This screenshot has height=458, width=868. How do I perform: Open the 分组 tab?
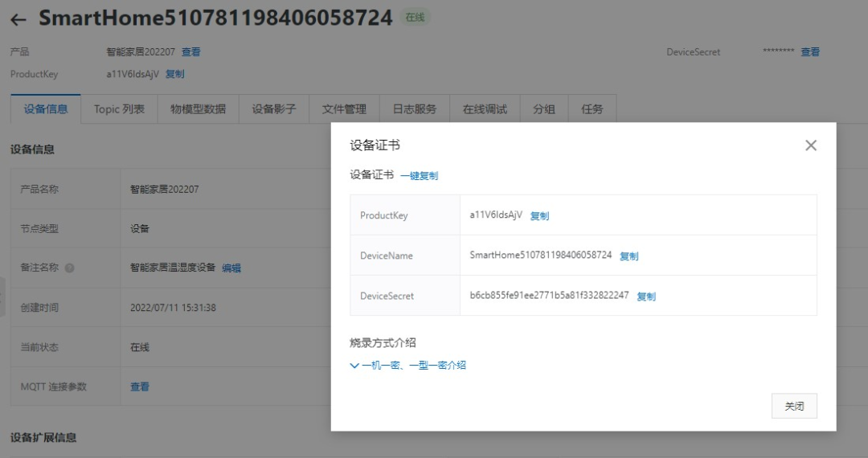point(544,109)
